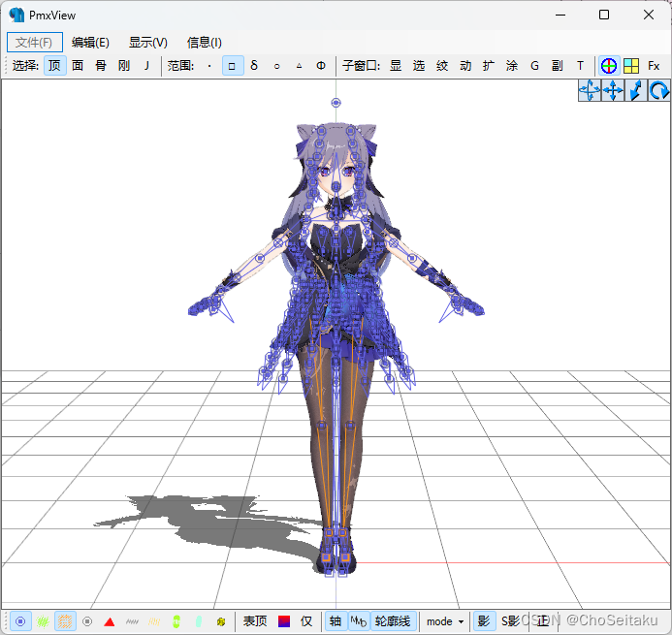Open the mode dropdown
Screen dimensions: 672x635
[x=445, y=621]
